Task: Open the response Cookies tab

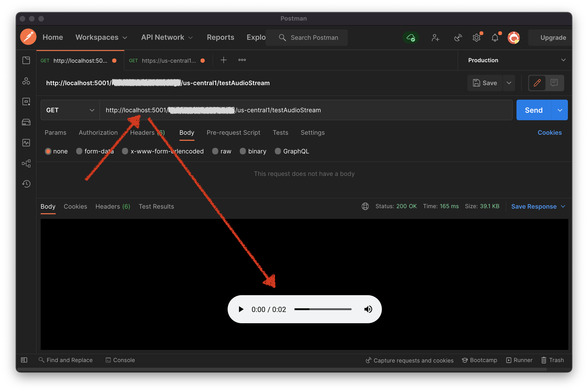Action: (75, 206)
